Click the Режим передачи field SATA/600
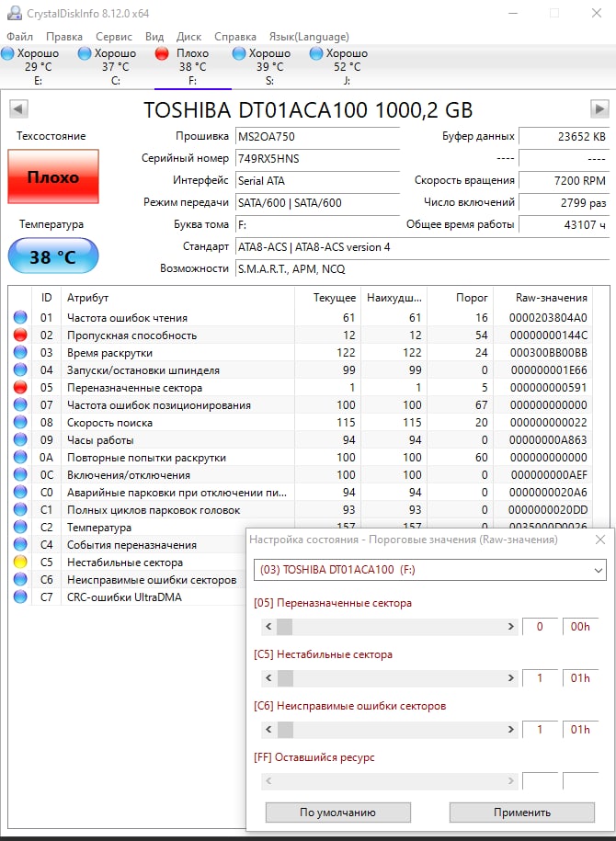The height and width of the screenshot is (841, 616). point(318,202)
